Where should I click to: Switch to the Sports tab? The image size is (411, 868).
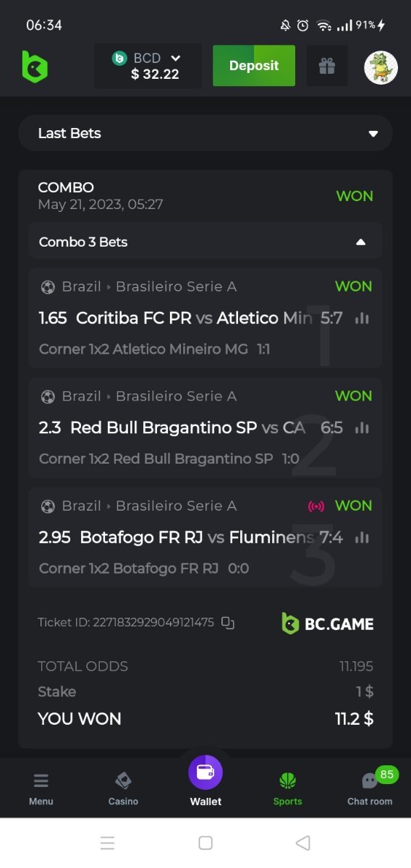[288, 788]
